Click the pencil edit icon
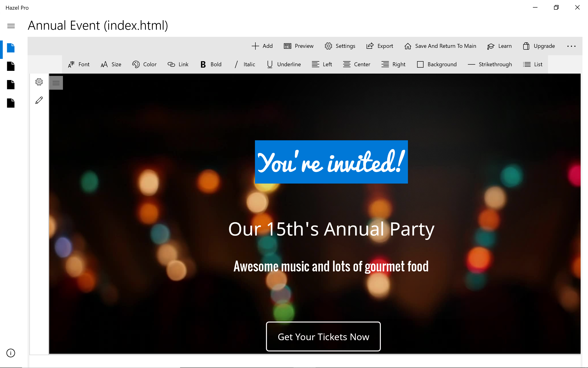This screenshot has height=368, width=588. pos(39,100)
